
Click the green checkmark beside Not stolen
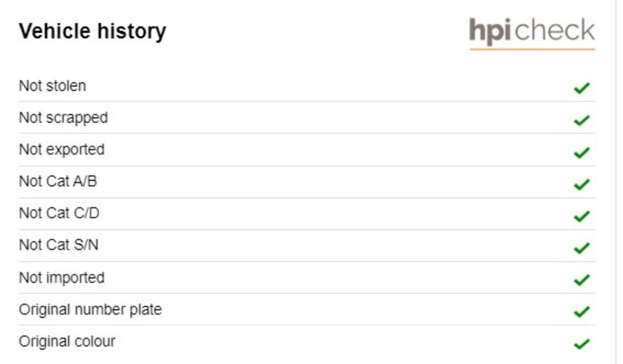point(582,88)
